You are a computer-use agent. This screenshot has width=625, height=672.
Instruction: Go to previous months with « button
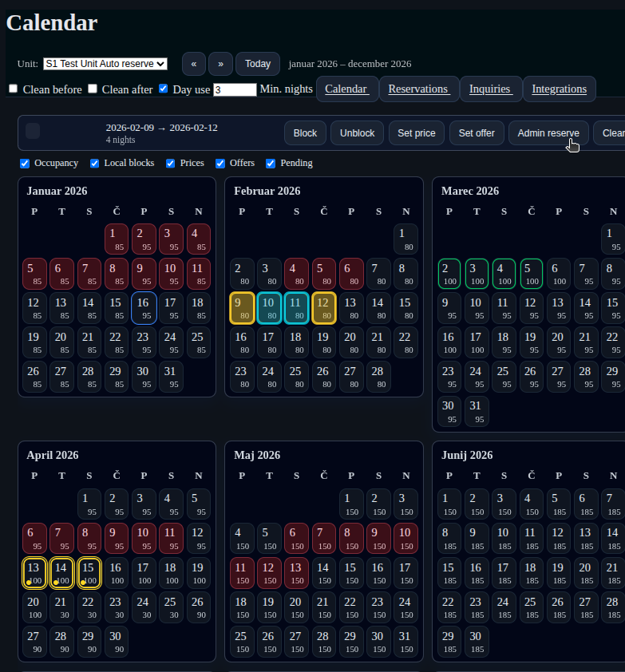(x=194, y=64)
